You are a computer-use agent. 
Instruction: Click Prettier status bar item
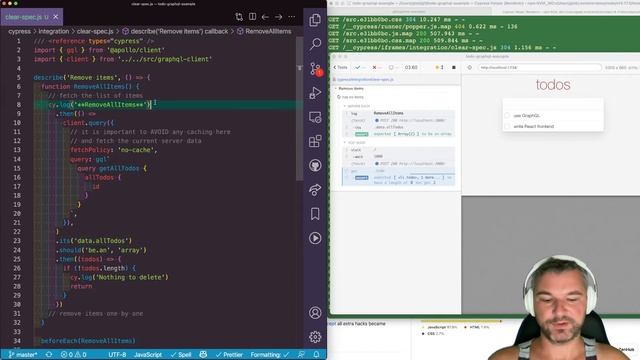(x=229, y=355)
